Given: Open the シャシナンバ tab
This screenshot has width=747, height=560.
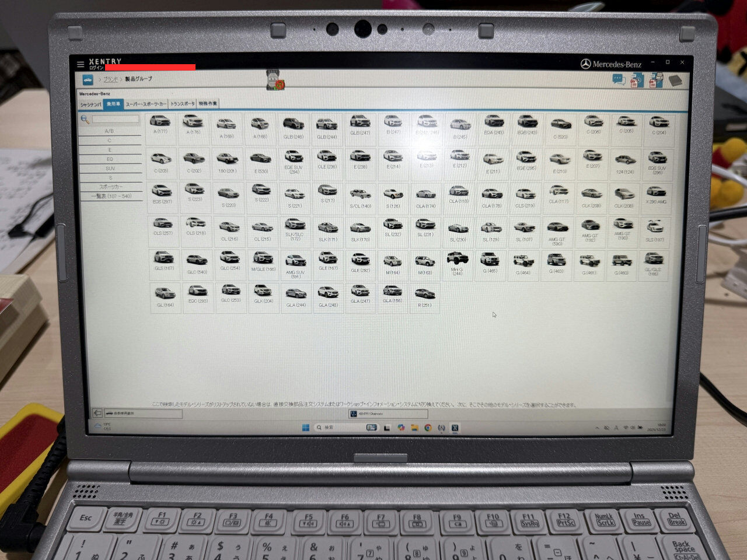Looking at the screenshot, I should point(90,103).
